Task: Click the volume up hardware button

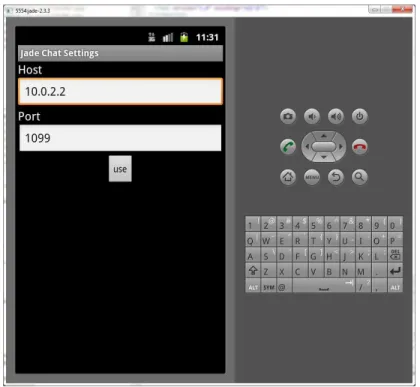Action: point(336,116)
